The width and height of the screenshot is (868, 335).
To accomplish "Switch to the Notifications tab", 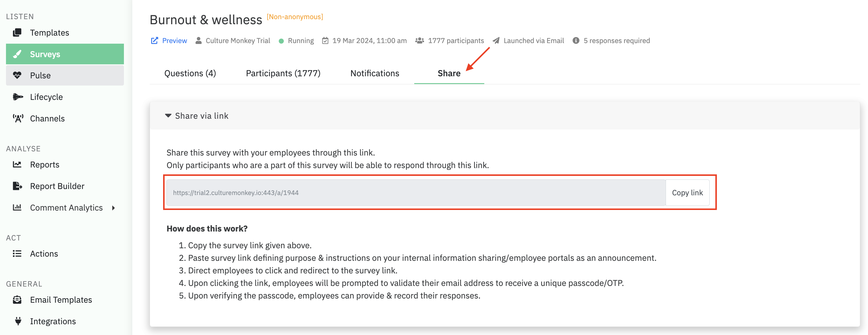I will [375, 73].
